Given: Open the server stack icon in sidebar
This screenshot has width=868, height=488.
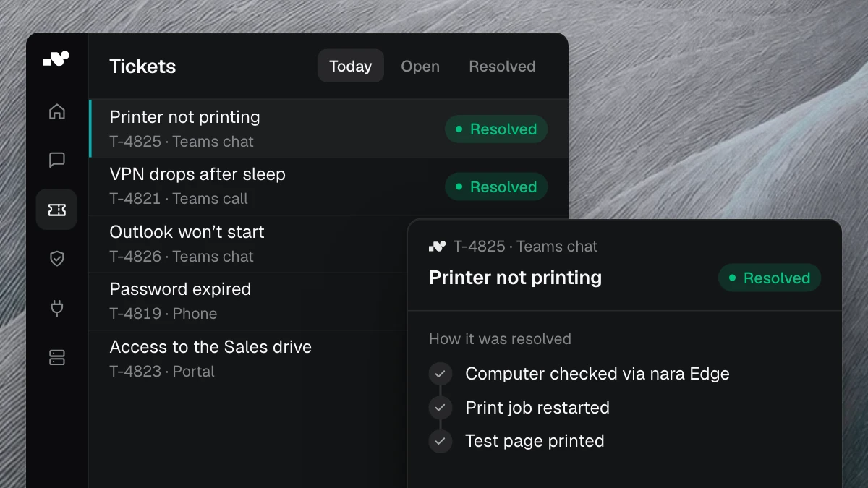Looking at the screenshot, I should [56, 357].
